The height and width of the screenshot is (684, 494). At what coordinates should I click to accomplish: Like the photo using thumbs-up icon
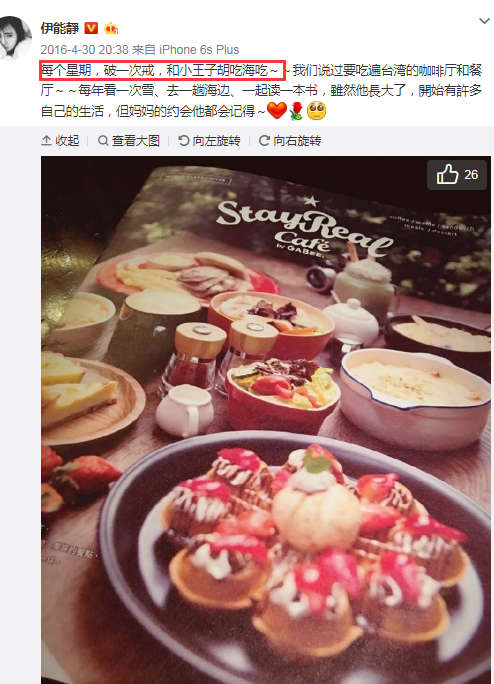point(447,174)
